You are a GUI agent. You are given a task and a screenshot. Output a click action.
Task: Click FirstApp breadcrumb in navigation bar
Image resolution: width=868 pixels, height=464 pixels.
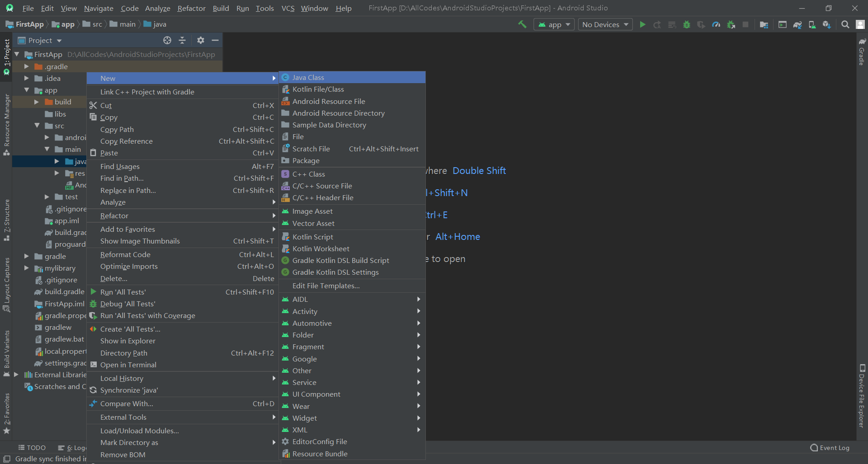coord(25,24)
